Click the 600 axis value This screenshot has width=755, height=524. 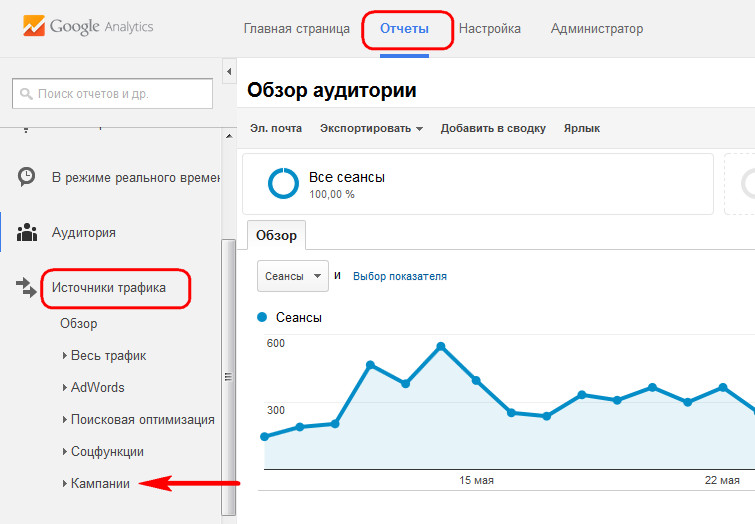tap(275, 343)
